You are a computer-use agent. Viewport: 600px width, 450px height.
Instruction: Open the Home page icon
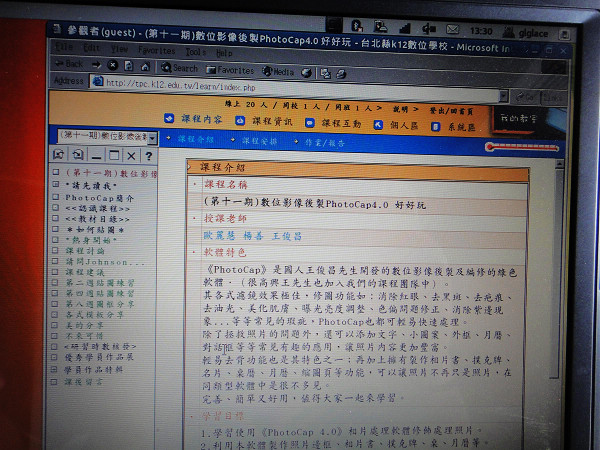(x=145, y=67)
